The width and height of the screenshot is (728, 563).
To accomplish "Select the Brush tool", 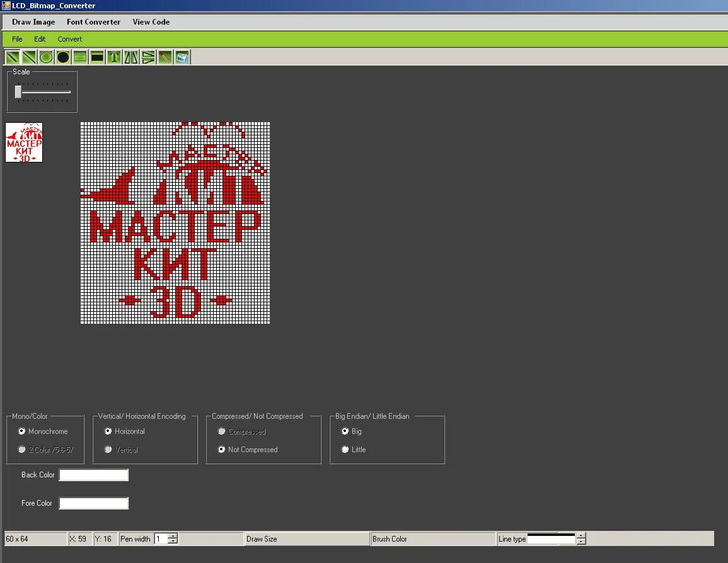I will [165, 57].
